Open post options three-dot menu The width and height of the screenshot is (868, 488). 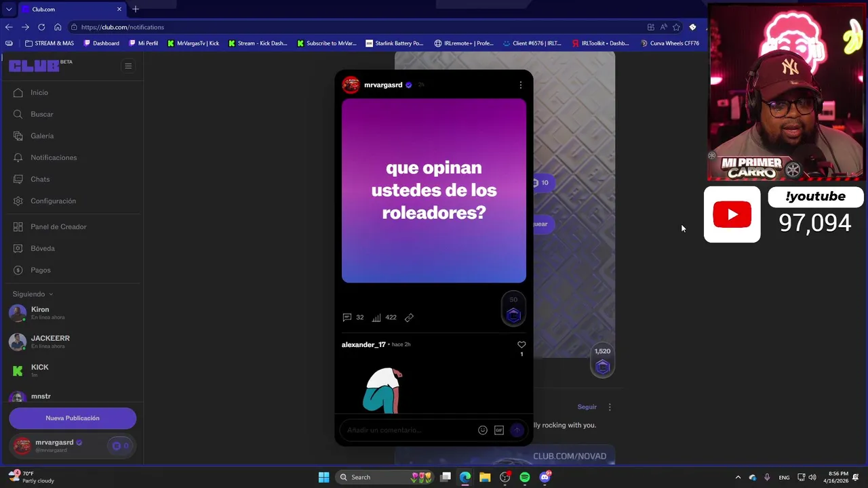tap(520, 85)
